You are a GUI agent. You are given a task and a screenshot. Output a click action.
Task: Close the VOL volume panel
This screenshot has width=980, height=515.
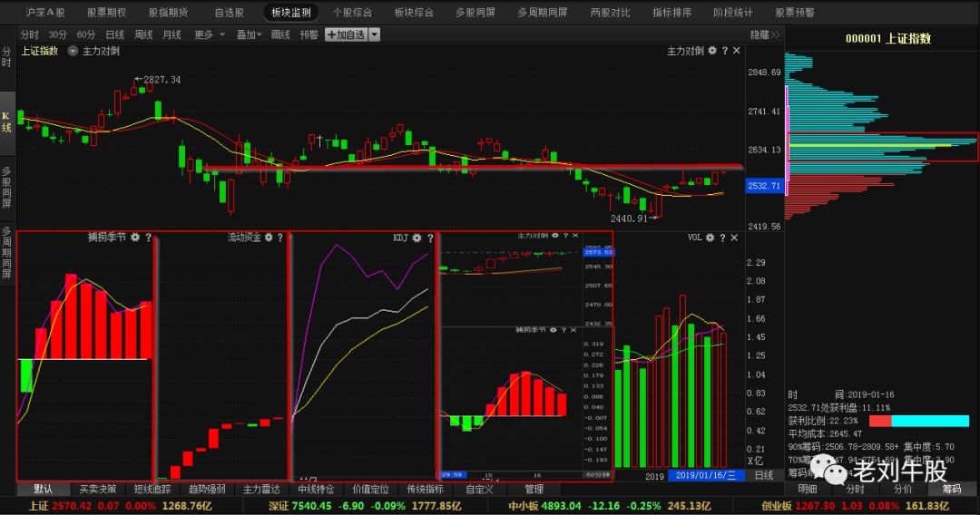(x=734, y=238)
